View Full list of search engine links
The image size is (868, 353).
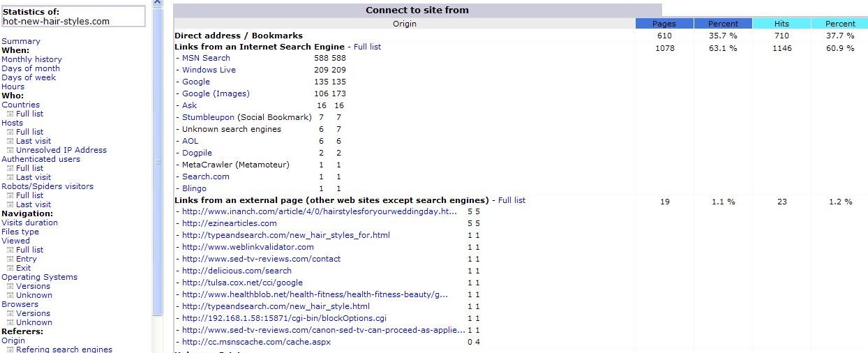367,47
